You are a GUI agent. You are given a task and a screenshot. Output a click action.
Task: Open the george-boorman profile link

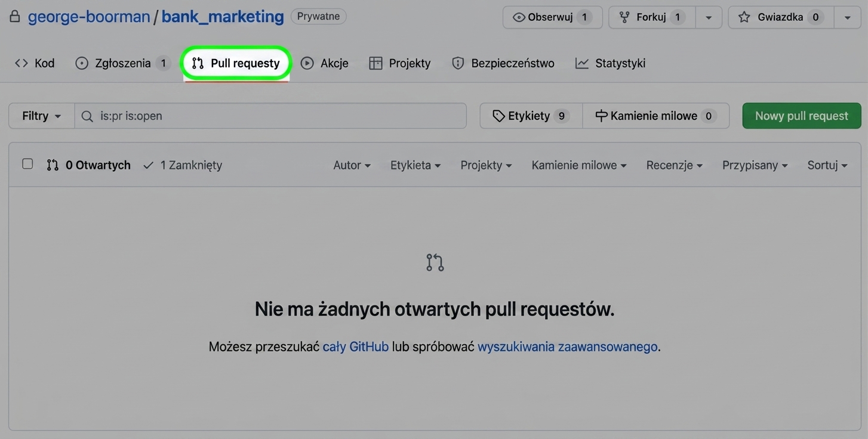point(89,16)
